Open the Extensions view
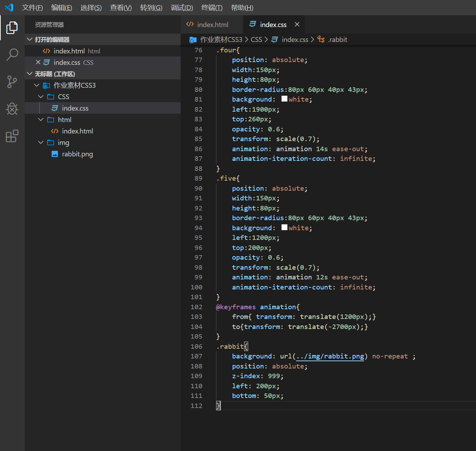Image resolution: width=476 pixels, height=451 pixels. tap(12, 136)
